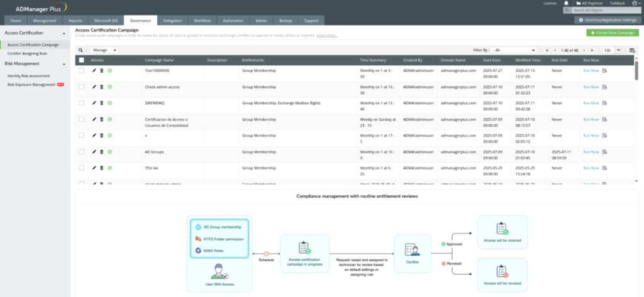This screenshot has height=297, width=644.
Task: Open run history icon for AD Groups row
Action: tap(604, 152)
